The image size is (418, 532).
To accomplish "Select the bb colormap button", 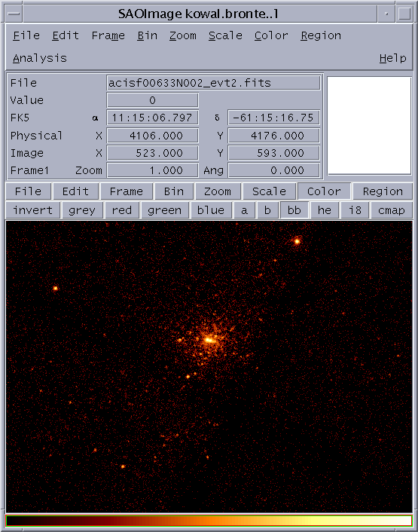I will tap(294, 210).
